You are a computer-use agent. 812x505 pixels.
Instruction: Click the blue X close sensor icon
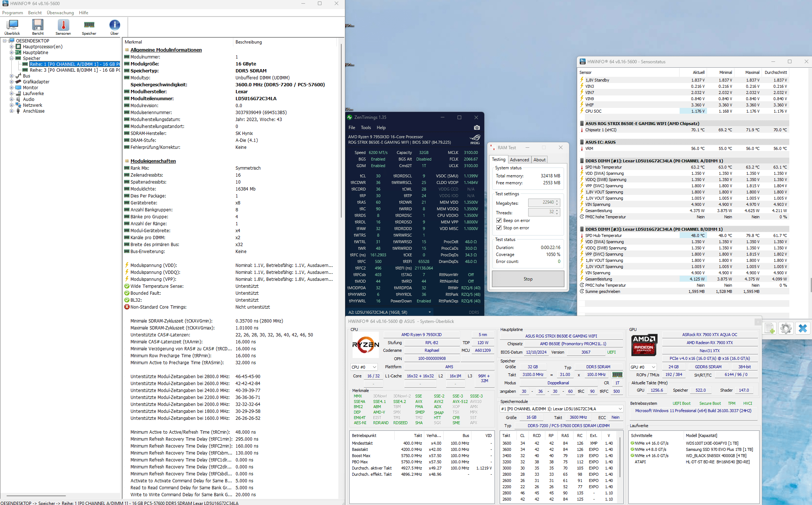click(x=803, y=328)
